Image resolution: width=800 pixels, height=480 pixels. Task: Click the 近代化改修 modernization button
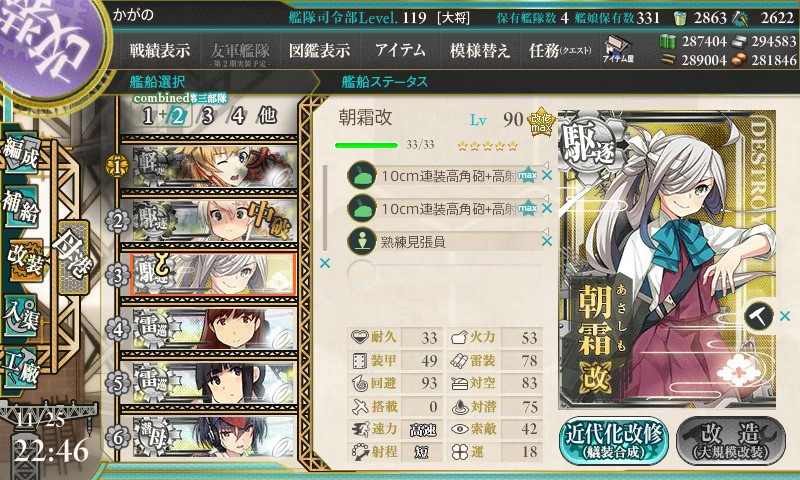tap(614, 441)
